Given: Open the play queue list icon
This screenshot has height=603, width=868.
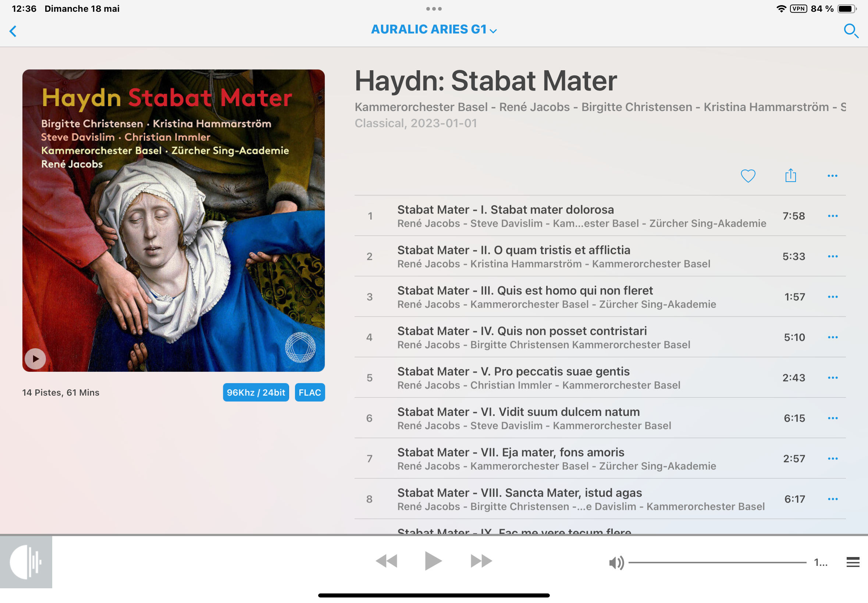Looking at the screenshot, I should tap(853, 562).
